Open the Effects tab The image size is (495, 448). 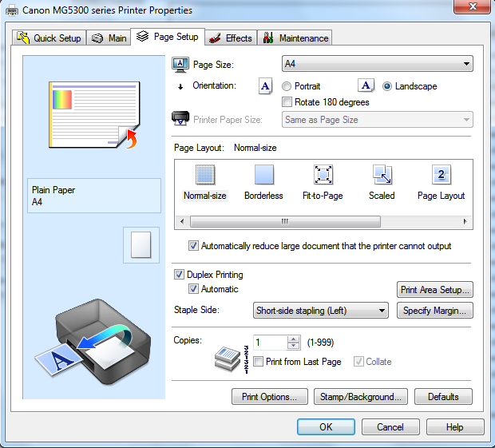[x=231, y=38]
